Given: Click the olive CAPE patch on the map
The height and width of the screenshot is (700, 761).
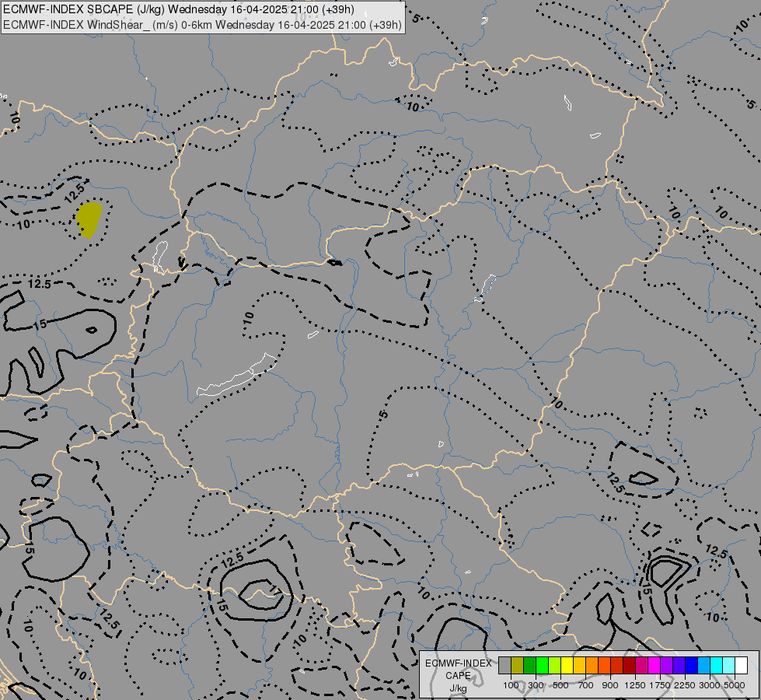Looking at the screenshot, I should click(x=89, y=220).
